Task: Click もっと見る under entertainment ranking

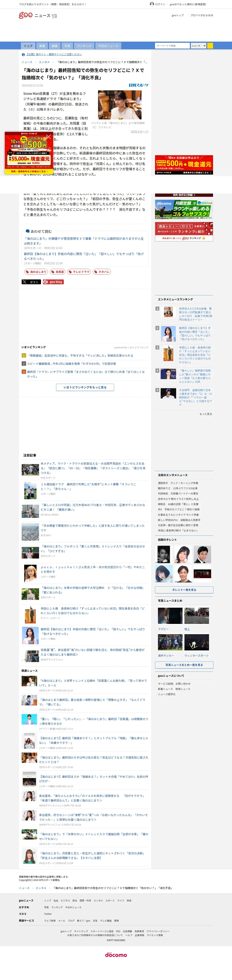Action: [x=206, y=414]
